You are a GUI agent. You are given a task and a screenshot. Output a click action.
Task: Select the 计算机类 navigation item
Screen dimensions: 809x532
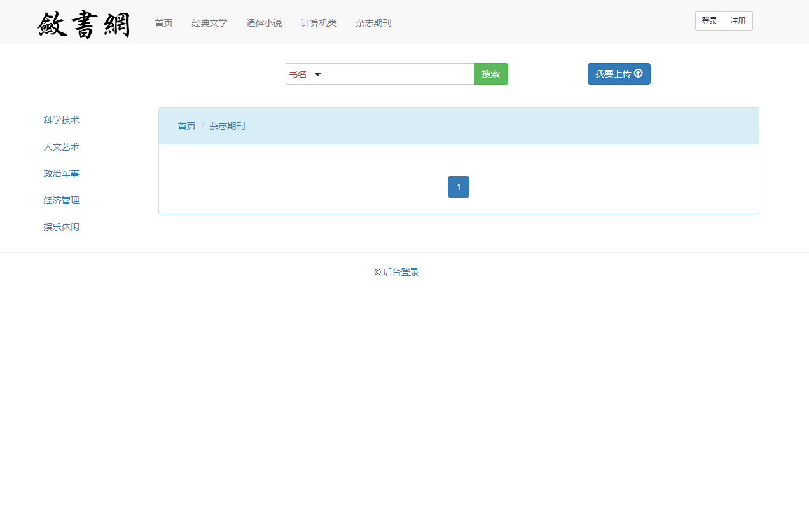point(318,22)
